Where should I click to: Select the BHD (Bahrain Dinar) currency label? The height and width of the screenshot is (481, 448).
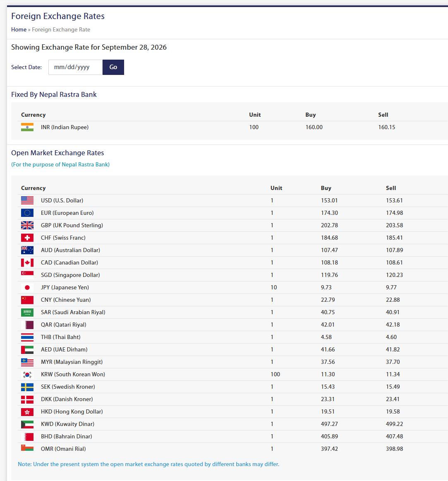pos(67,436)
